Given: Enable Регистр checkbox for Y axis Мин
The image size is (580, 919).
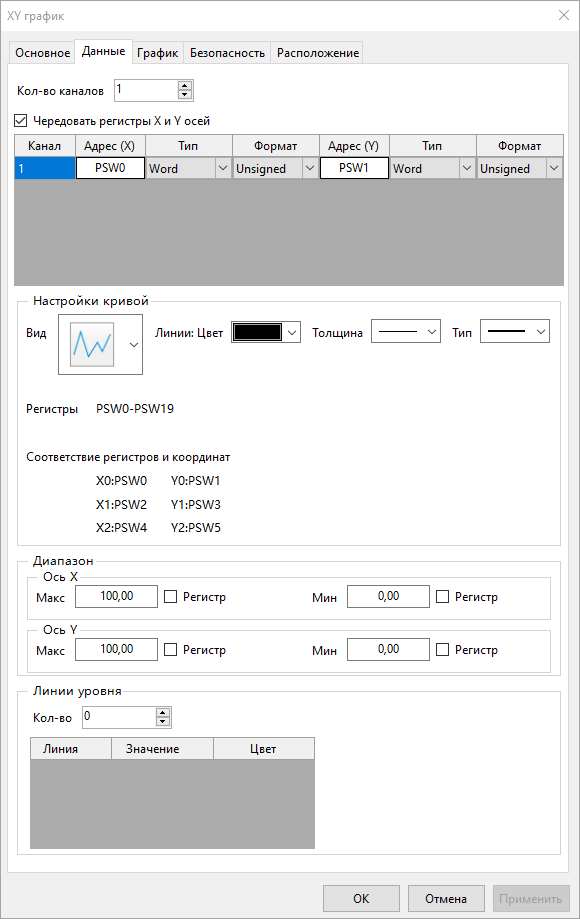Looking at the screenshot, I should point(442,649).
